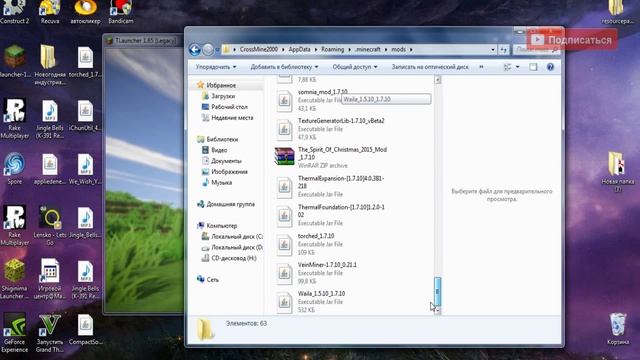Select Сеть in the navigation pane
The height and width of the screenshot is (360, 640).
(x=212, y=280)
